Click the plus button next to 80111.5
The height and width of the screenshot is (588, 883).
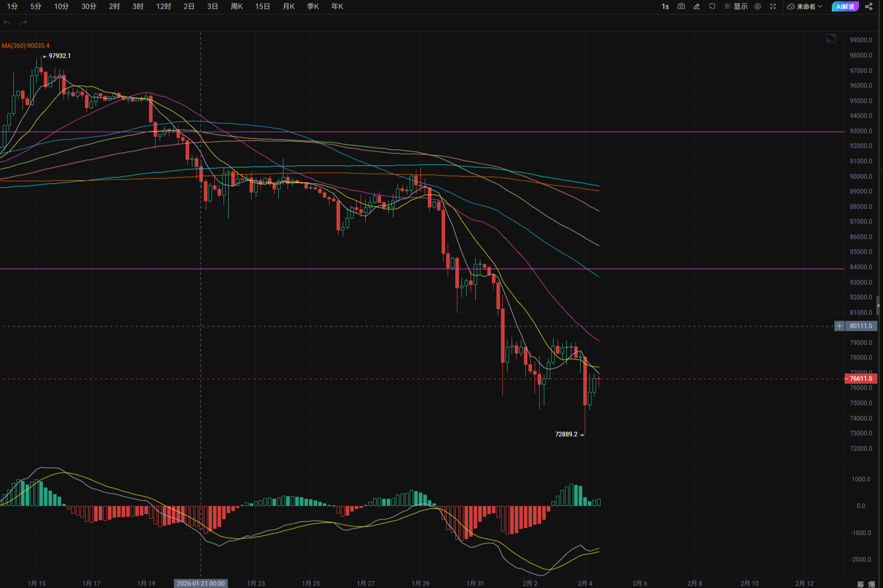coord(839,326)
